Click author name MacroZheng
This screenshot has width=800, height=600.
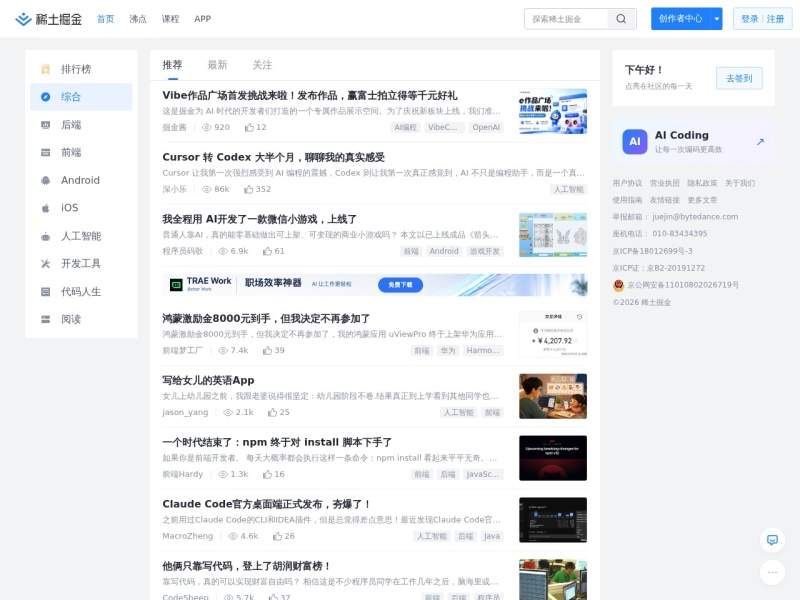coord(187,536)
